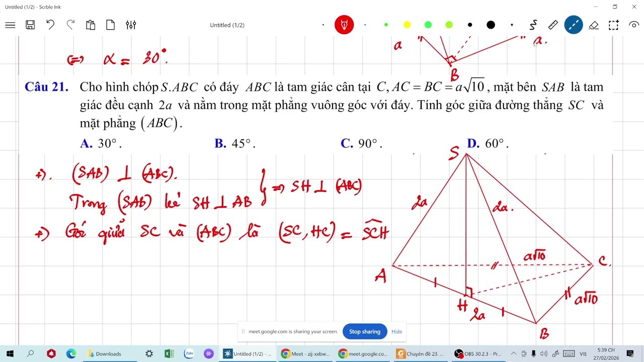The width and height of the screenshot is (644, 362).
Task: Open the volume tray icon
Action: tap(543, 354)
